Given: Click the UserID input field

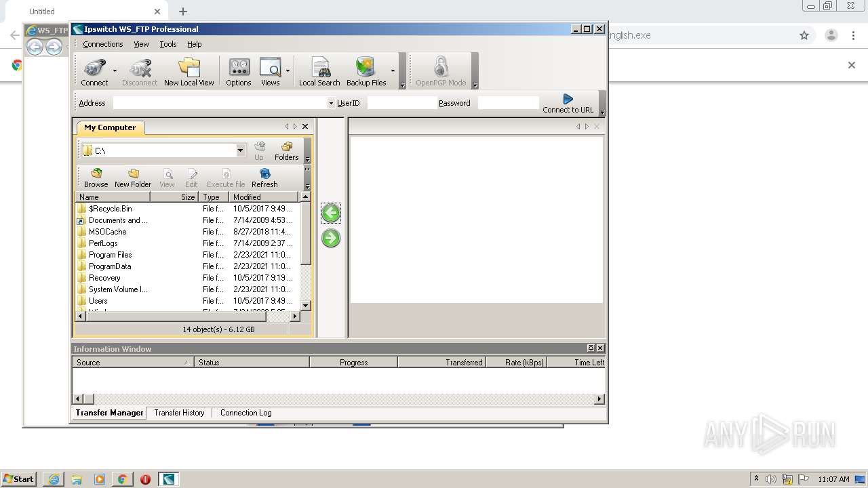Looking at the screenshot, I should click(x=402, y=103).
